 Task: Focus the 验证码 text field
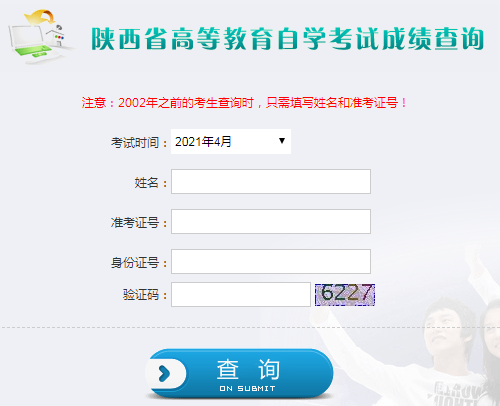coord(241,295)
